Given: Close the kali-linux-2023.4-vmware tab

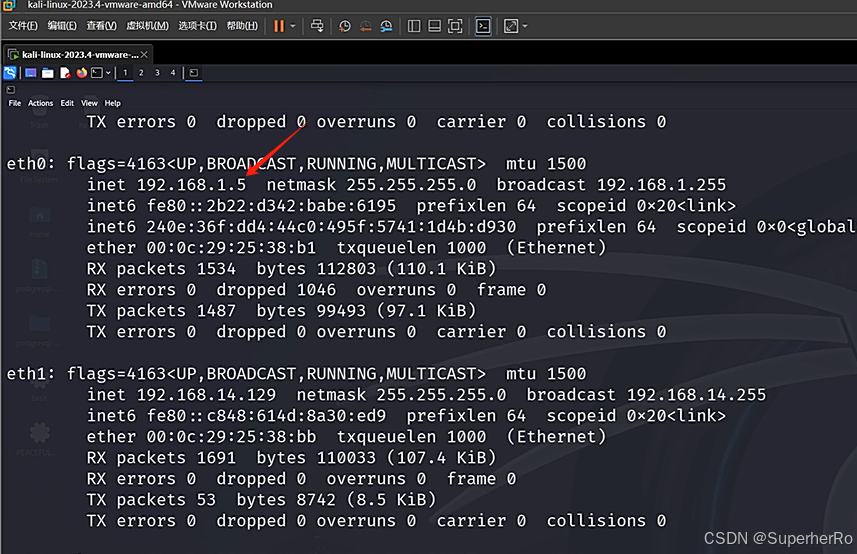Looking at the screenshot, I should pos(144,55).
